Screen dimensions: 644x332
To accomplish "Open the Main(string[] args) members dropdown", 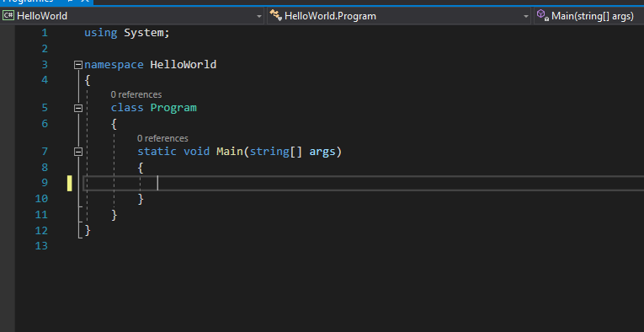I will pos(589,16).
